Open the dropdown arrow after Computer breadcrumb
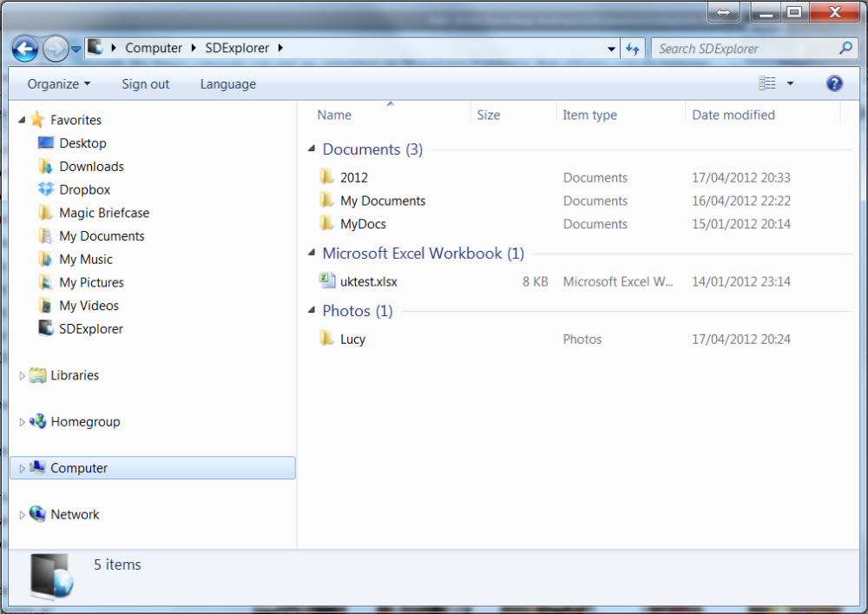 coord(194,48)
